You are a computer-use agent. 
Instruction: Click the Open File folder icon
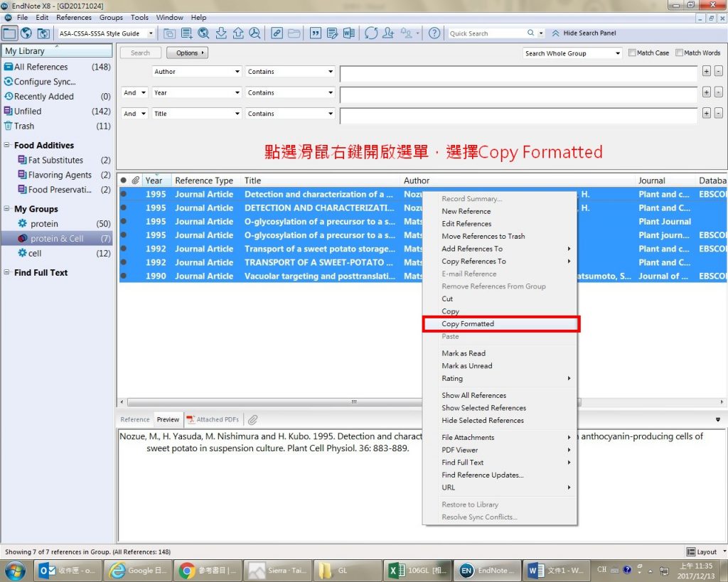tap(294, 33)
